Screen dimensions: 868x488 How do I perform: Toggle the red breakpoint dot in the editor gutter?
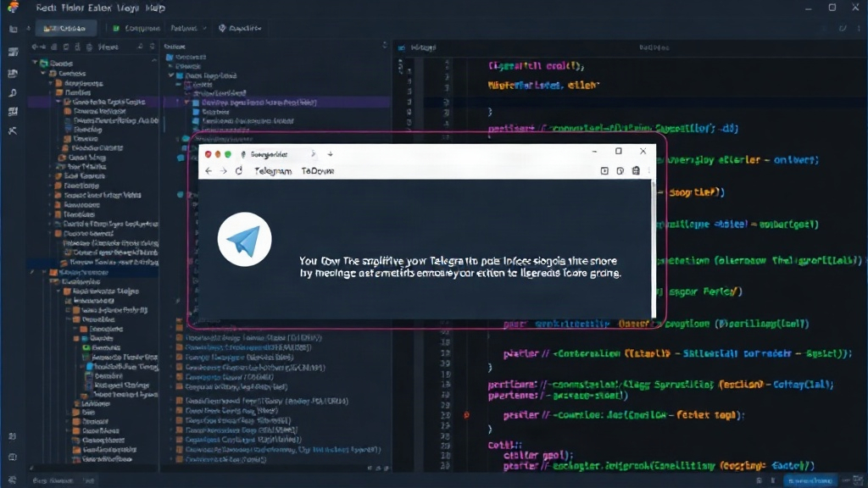pyautogui.click(x=467, y=414)
